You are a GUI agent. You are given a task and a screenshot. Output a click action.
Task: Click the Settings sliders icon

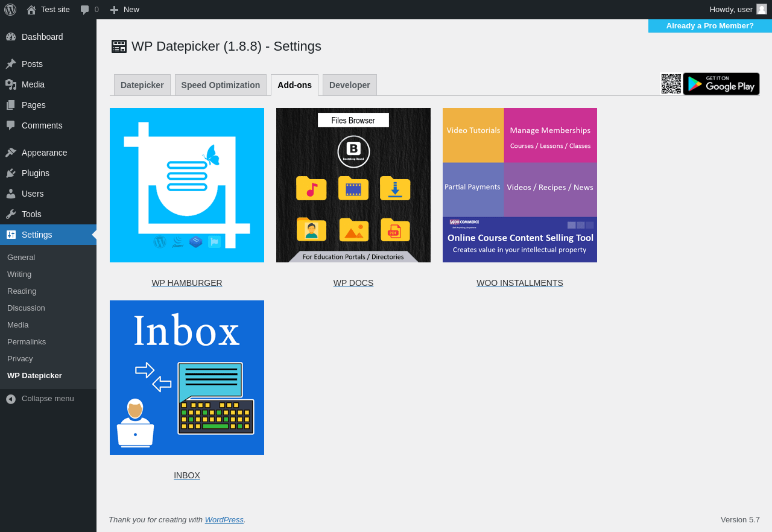[x=11, y=235]
